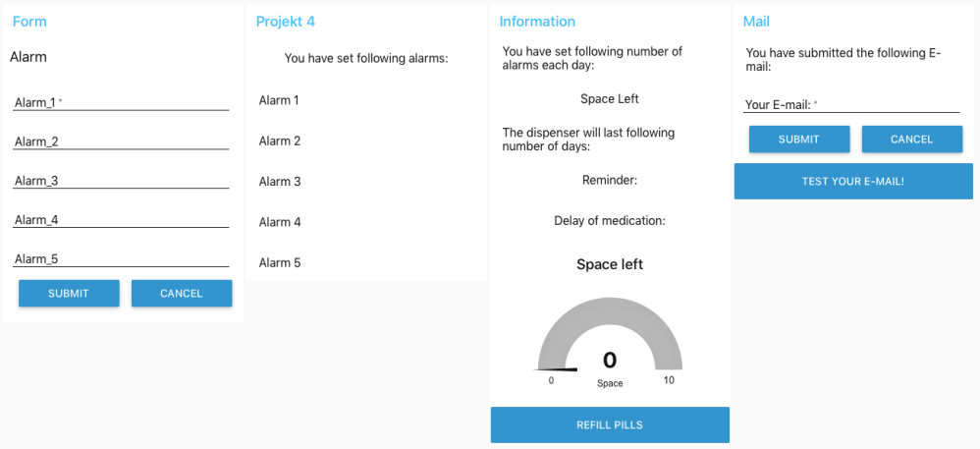The image size is (980, 449).
Task: Focus the Alarm_5 input field
Action: [121, 259]
